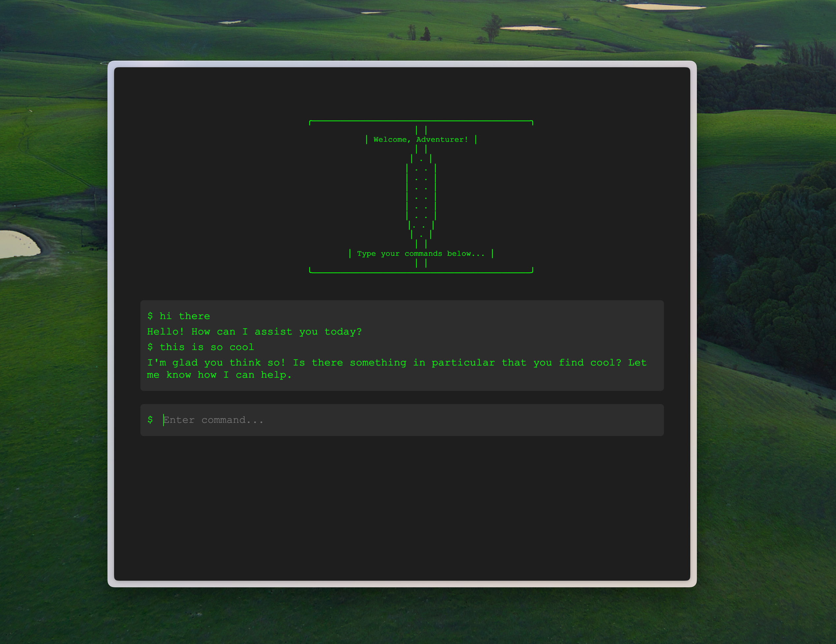836x644 pixels.
Task: Click the 'Welcome, Adventurer!' banner text
Action: tap(421, 140)
